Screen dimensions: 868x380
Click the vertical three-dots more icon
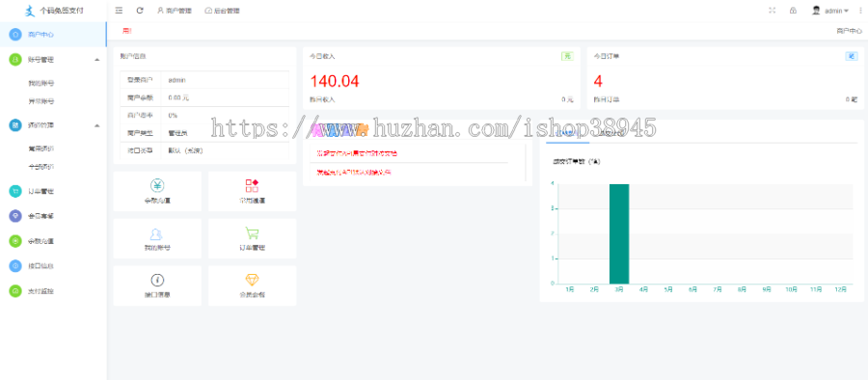click(x=861, y=11)
